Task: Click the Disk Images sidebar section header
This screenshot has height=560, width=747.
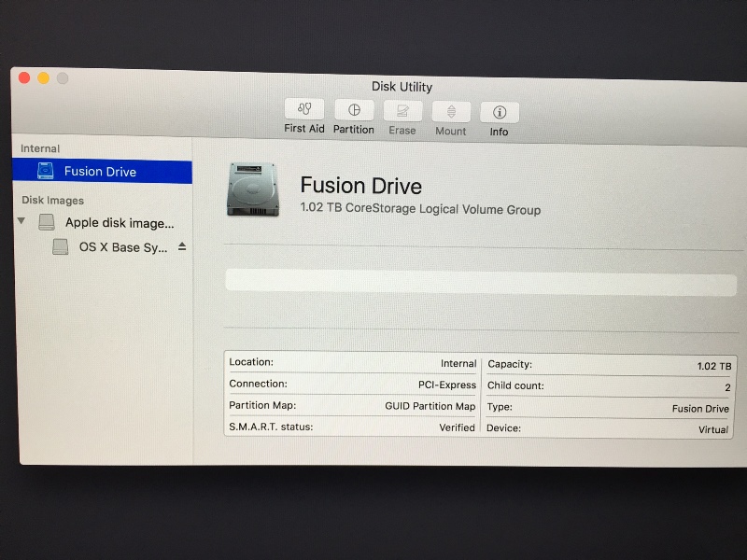Action: [x=53, y=201]
